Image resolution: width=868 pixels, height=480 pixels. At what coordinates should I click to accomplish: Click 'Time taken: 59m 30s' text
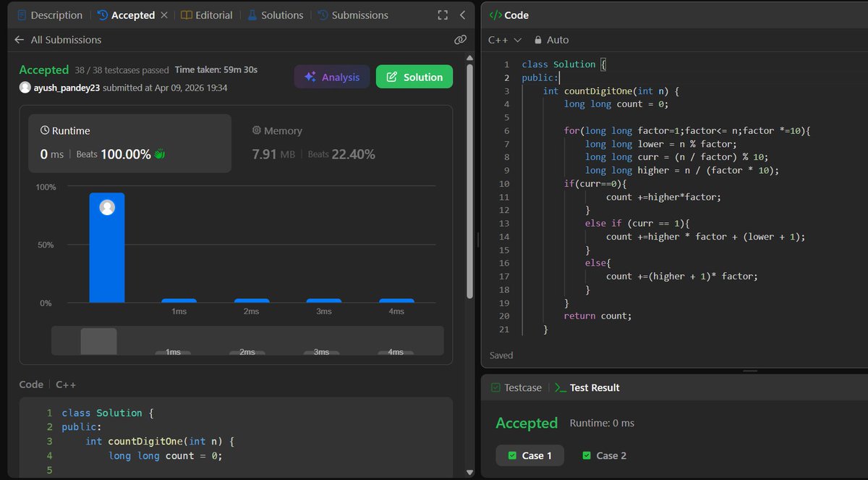click(216, 70)
